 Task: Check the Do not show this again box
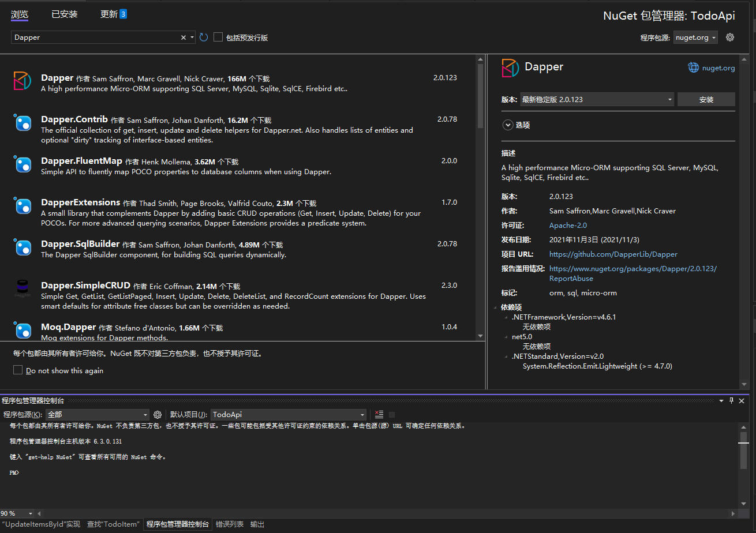click(x=18, y=370)
